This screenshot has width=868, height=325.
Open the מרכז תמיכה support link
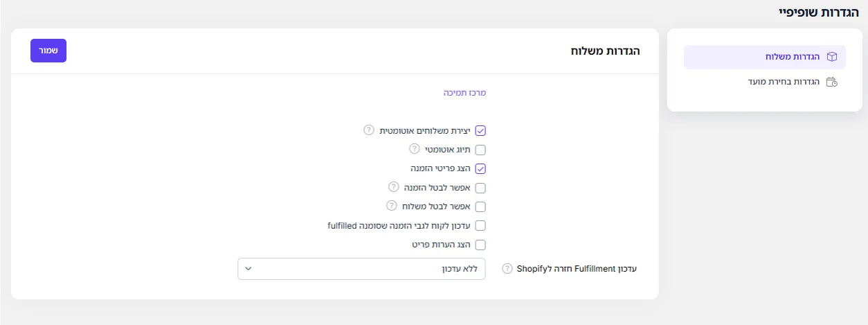pos(464,92)
